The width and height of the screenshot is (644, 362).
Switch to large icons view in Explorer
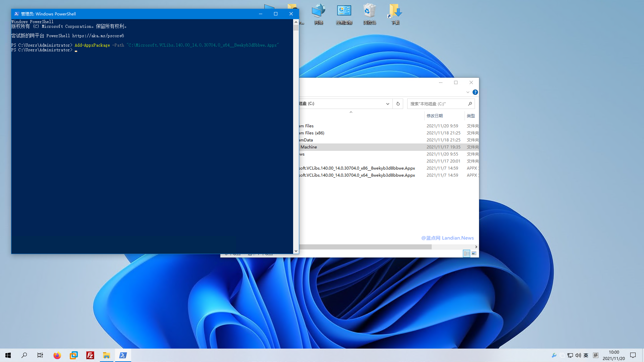pos(474,253)
